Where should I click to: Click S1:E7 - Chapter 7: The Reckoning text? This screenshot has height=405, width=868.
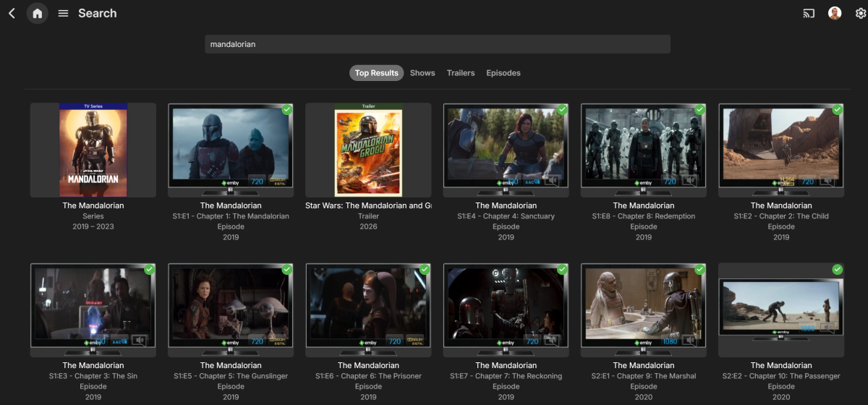point(506,376)
